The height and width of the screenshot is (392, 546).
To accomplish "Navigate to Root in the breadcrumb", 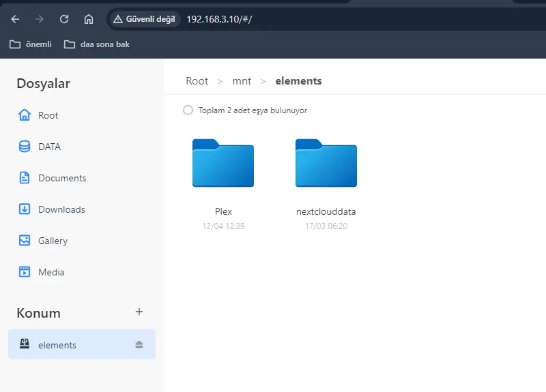I will (197, 81).
